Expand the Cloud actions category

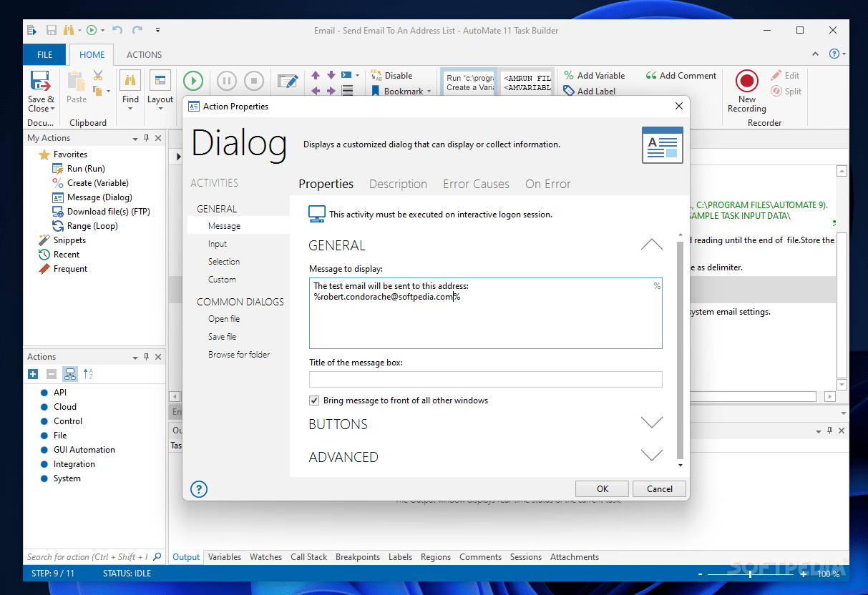64,407
